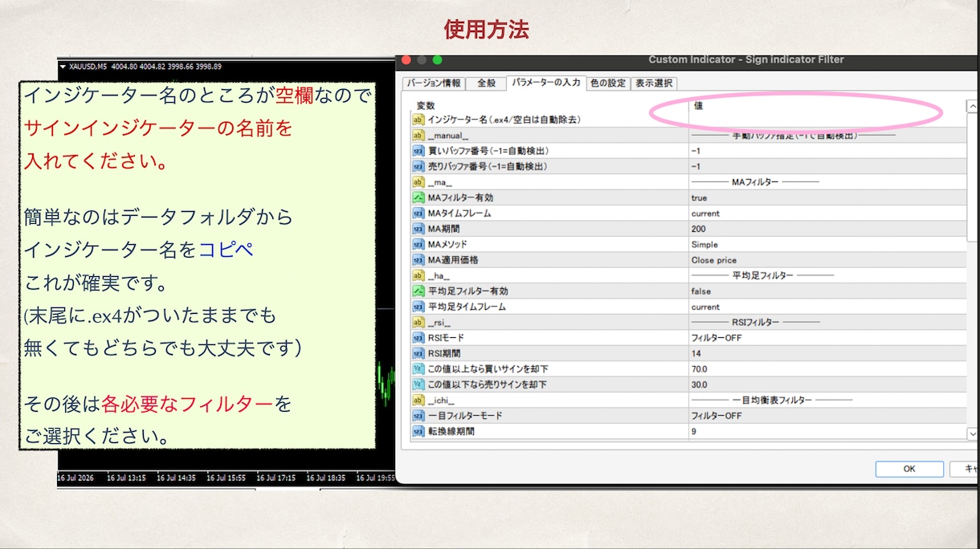Select the integer icon next to 買いバッファ番号

(418, 151)
